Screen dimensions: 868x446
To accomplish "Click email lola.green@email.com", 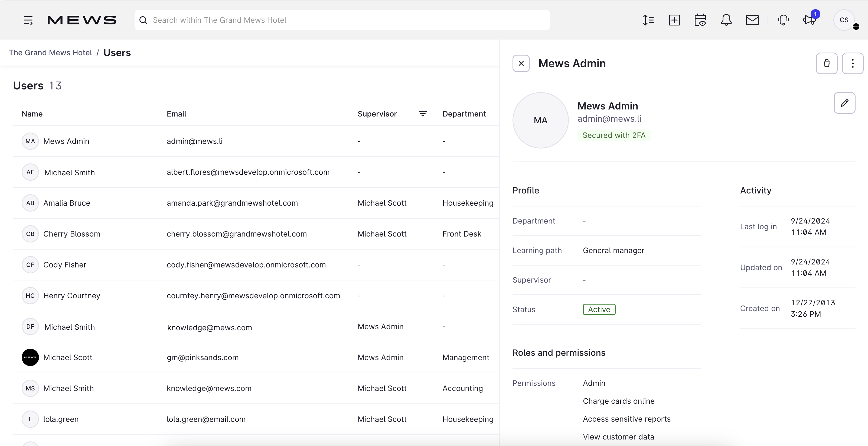I will coord(206,419).
